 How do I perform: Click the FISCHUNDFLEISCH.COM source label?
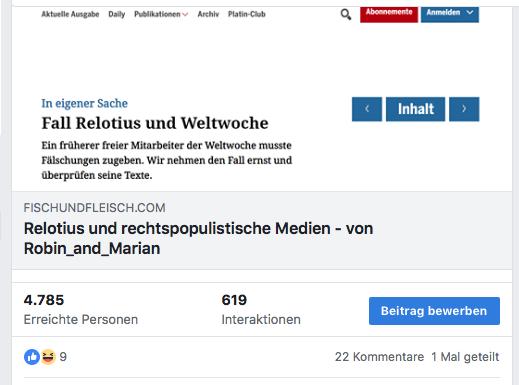coord(94,208)
